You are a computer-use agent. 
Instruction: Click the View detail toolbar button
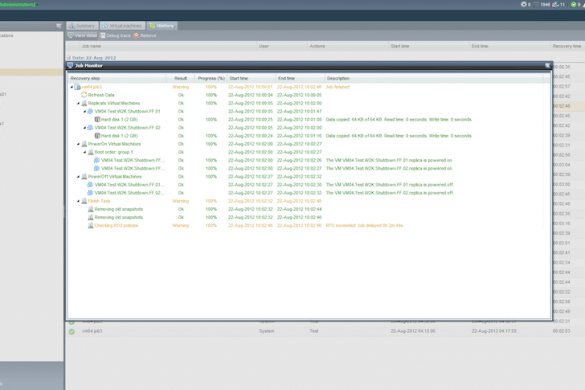pos(82,35)
